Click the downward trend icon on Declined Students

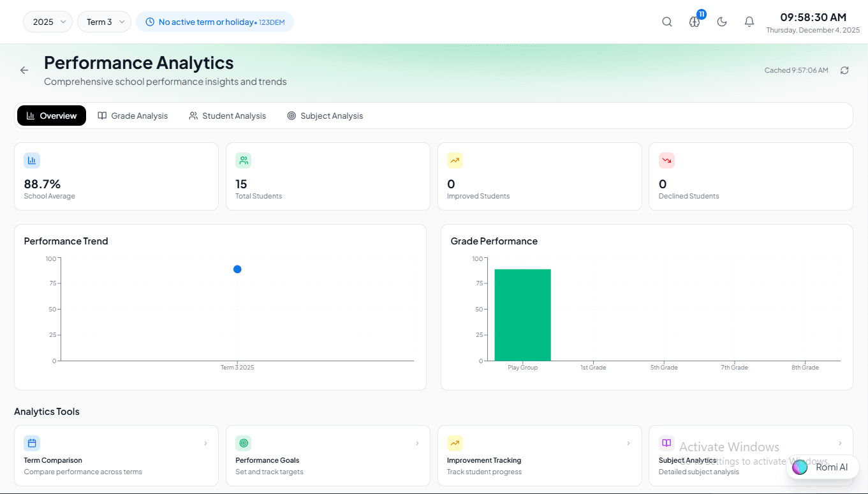pos(666,160)
